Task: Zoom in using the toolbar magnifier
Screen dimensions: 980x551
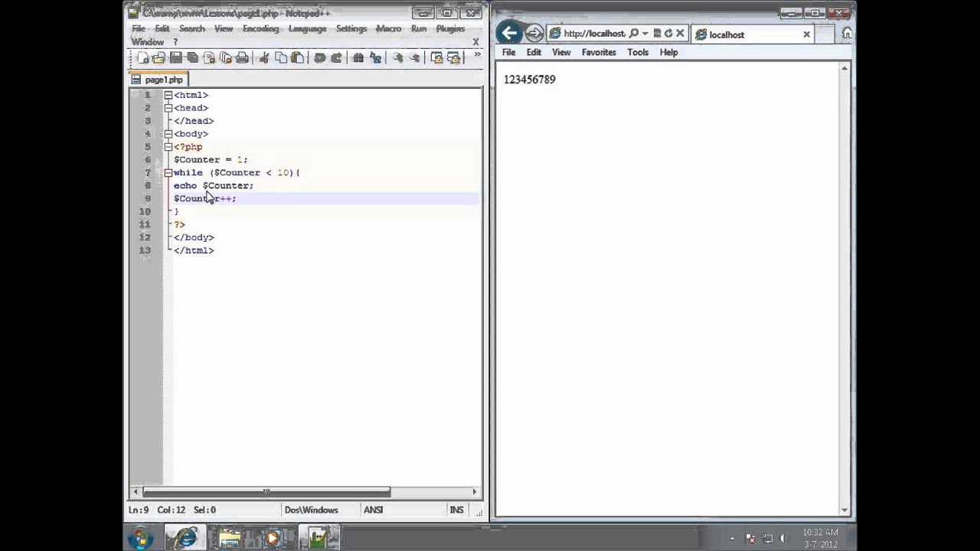Action: coord(398,58)
